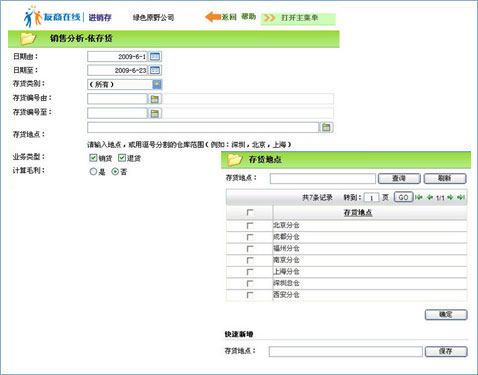Screen dimensions: 478x375
Task: Check the 西安分仓 row checkbox
Action: point(250,295)
